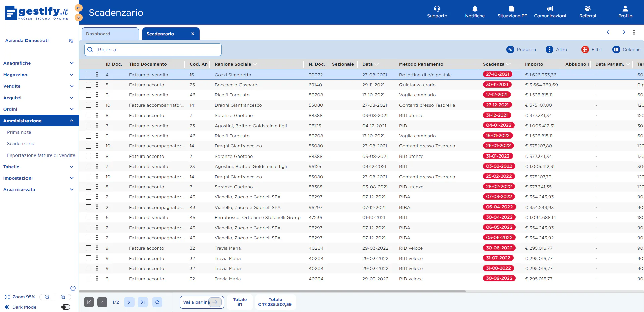Image resolution: width=644 pixels, height=312 pixels.
Task: Open Comunicazioni megaphone icon
Action: coord(550,9)
